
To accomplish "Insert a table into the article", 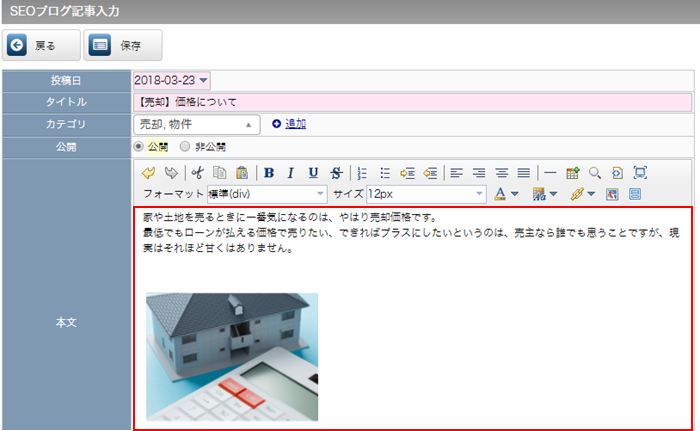I will tap(573, 172).
